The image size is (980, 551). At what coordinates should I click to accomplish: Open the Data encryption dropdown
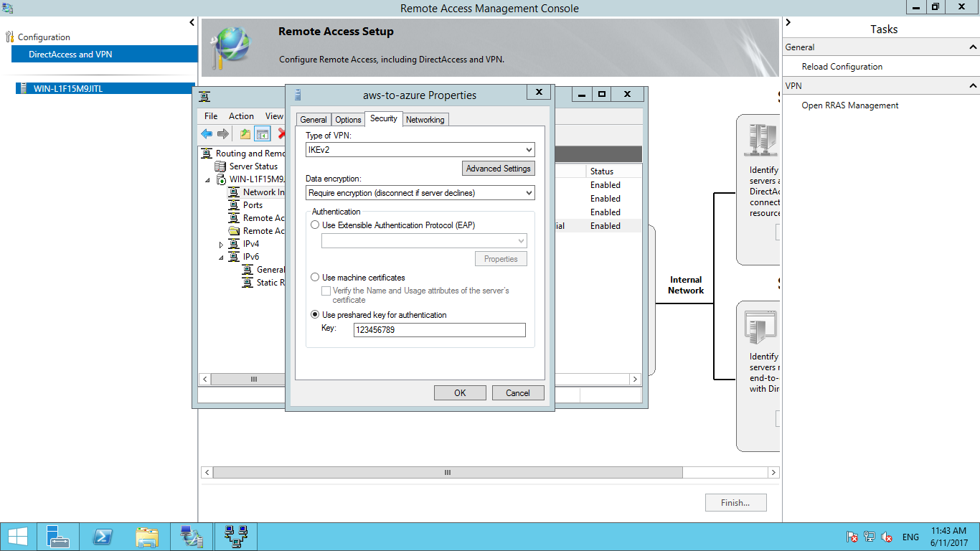point(420,193)
